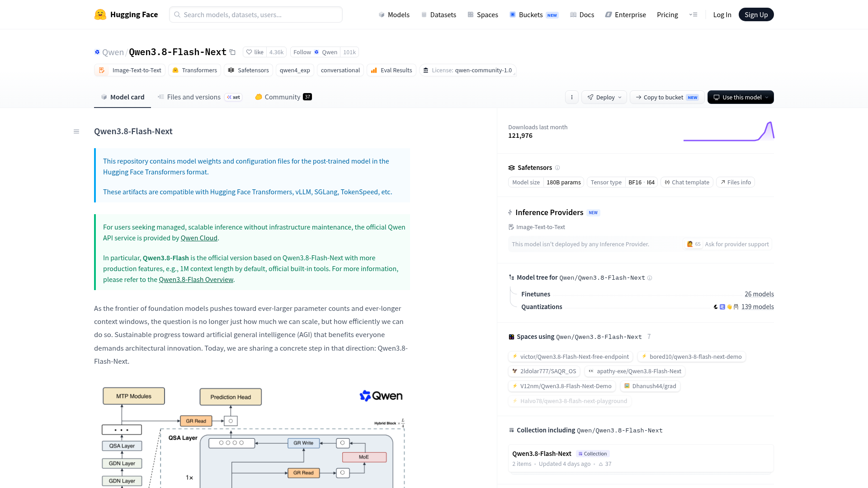Click the Transformers library tag

(195, 70)
